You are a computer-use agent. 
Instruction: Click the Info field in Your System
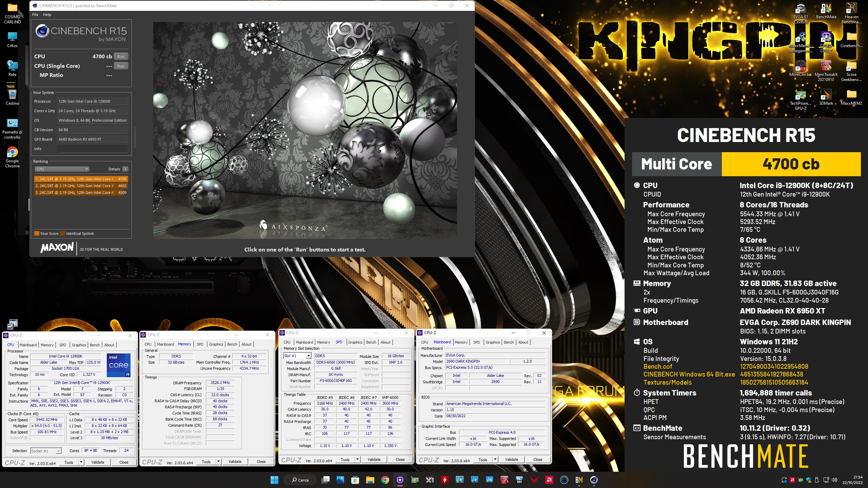pos(93,149)
